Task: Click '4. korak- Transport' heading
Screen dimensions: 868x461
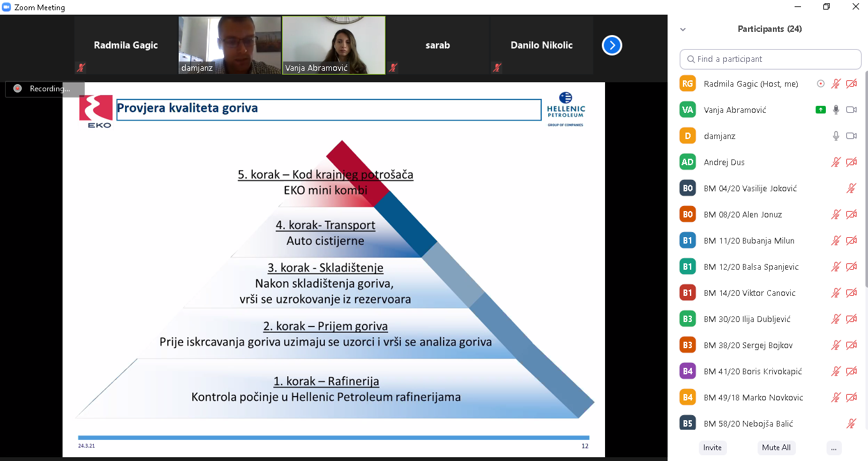Action: (x=325, y=225)
